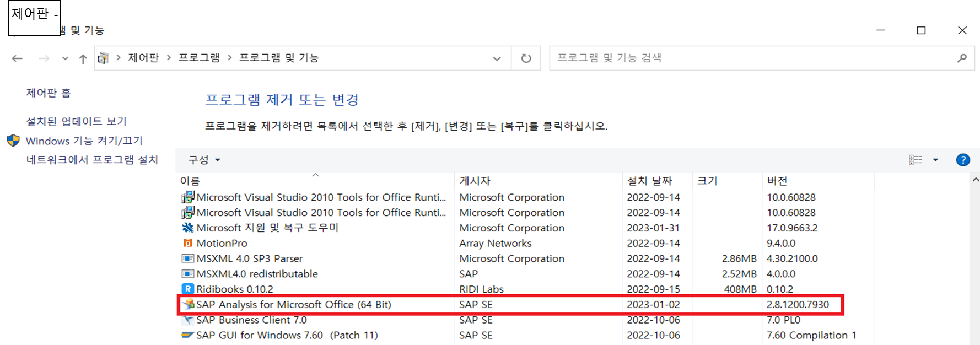Select 프로그램 in the breadcrumb path

click(199, 58)
